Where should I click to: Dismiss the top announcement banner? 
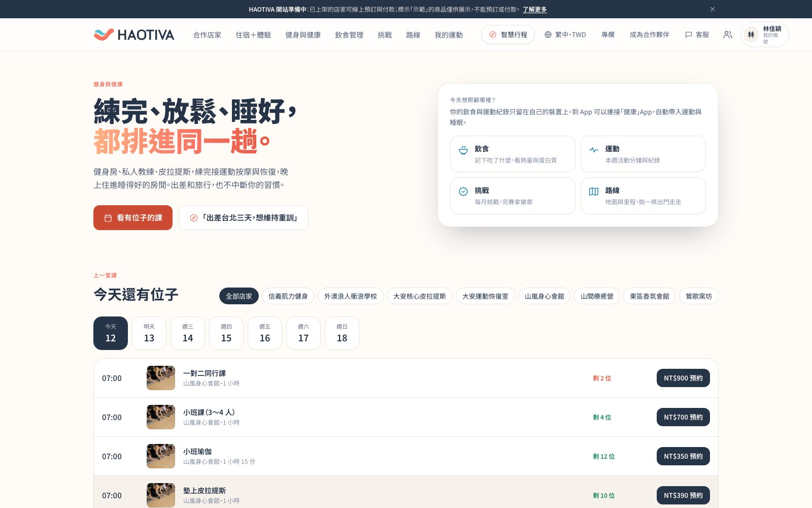pyautogui.click(x=713, y=9)
